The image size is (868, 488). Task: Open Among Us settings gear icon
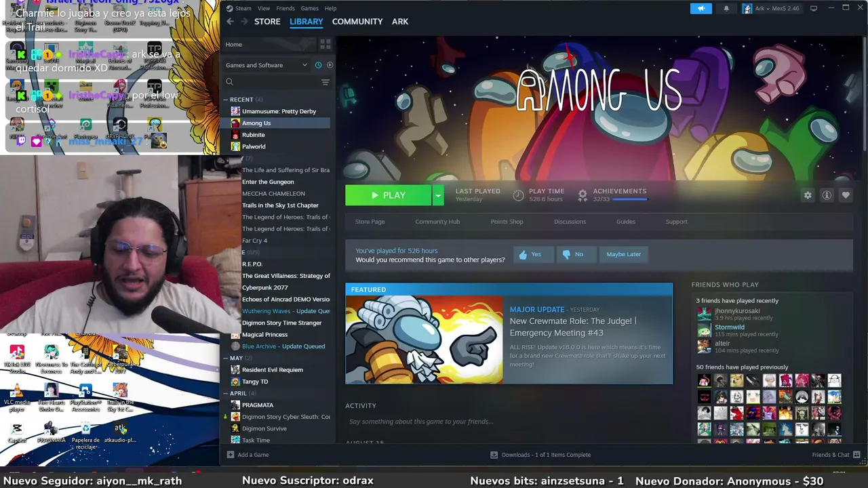[x=808, y=195]
